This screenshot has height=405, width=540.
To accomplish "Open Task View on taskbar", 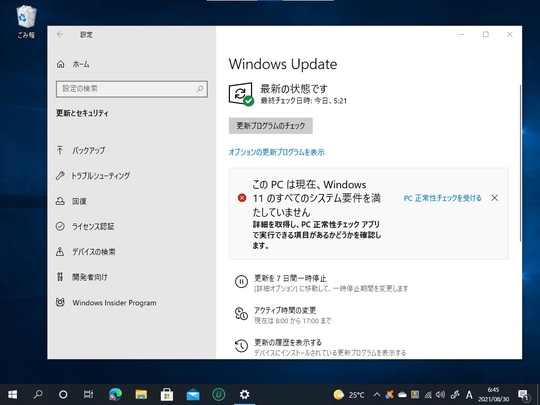I will 89,394.
